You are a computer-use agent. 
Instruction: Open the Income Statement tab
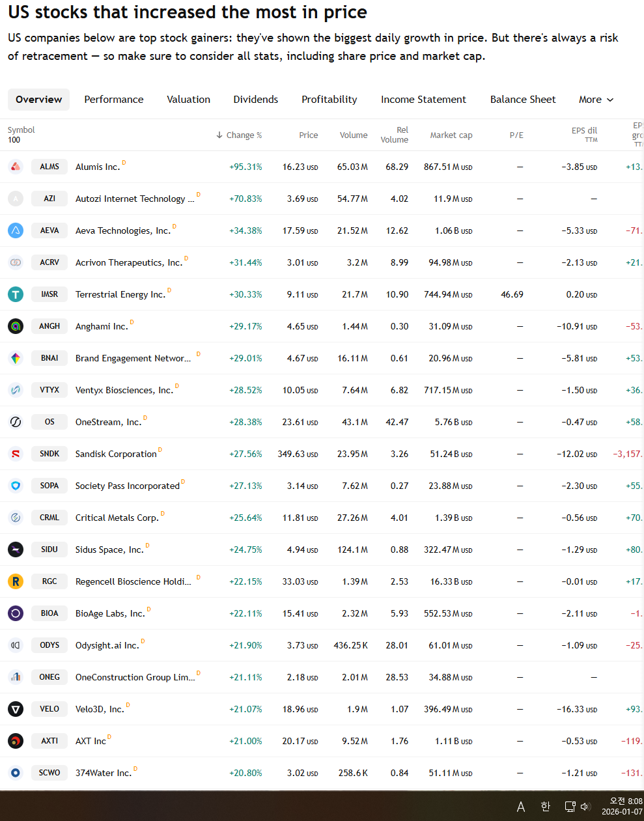point(423,100)
